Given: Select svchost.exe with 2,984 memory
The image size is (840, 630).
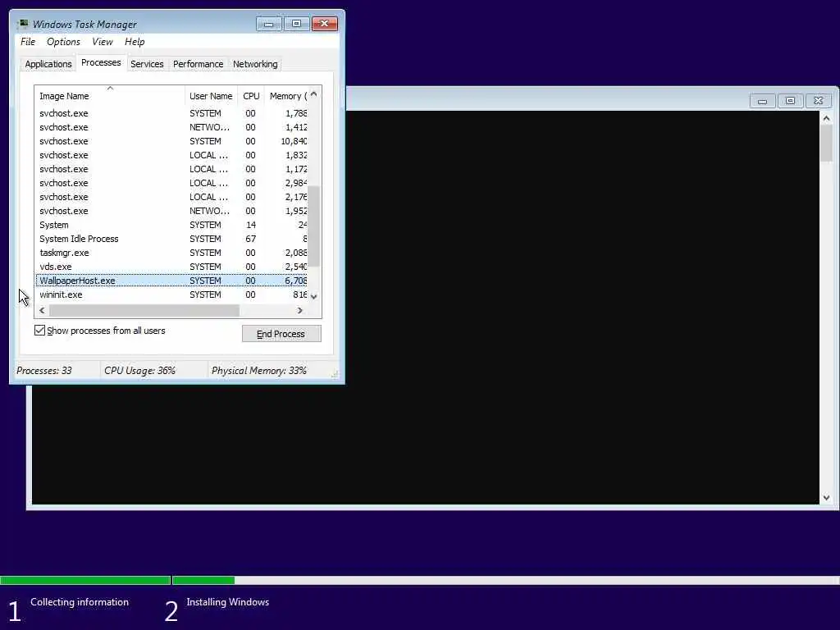Looking at the screenshot, I should [x=171, y=183].
